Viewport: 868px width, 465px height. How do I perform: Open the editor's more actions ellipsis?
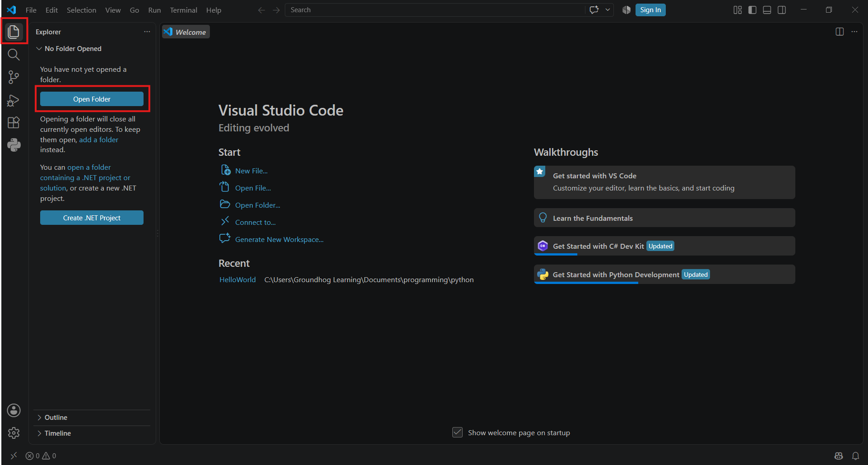pyautogui.click(x=854, y=32)
